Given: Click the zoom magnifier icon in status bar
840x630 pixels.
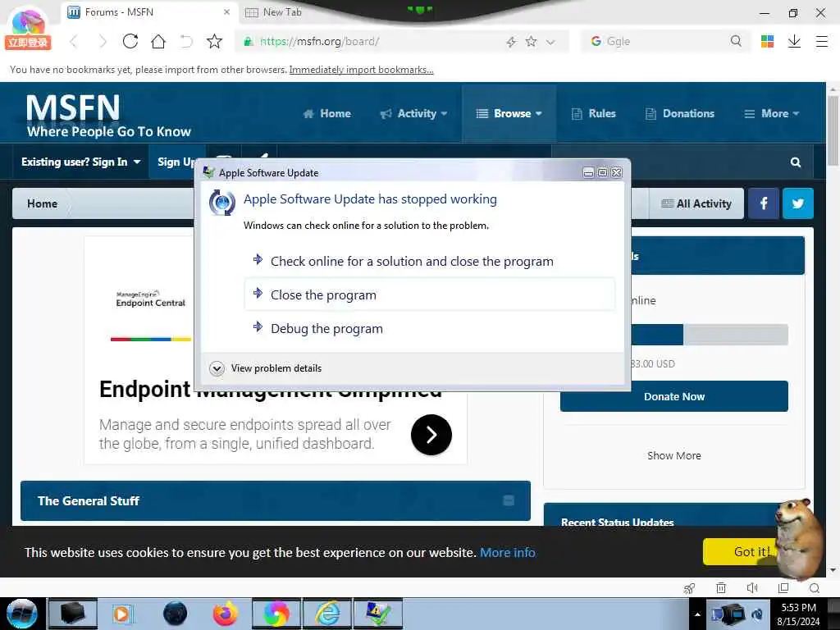Looking at the screenshot, I should point(815,588).
